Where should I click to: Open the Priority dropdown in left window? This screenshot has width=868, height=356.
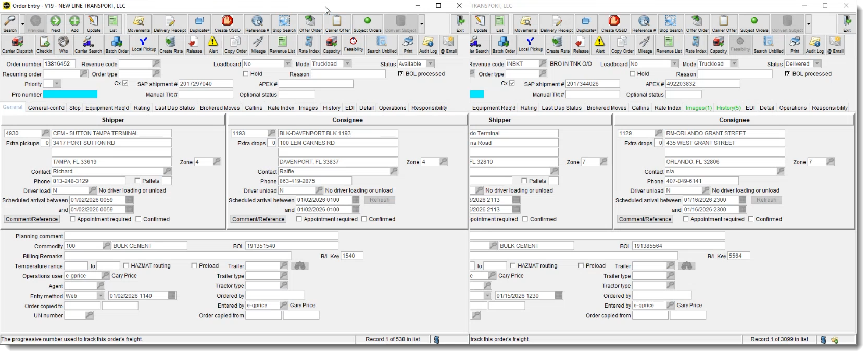click(57, 84)
